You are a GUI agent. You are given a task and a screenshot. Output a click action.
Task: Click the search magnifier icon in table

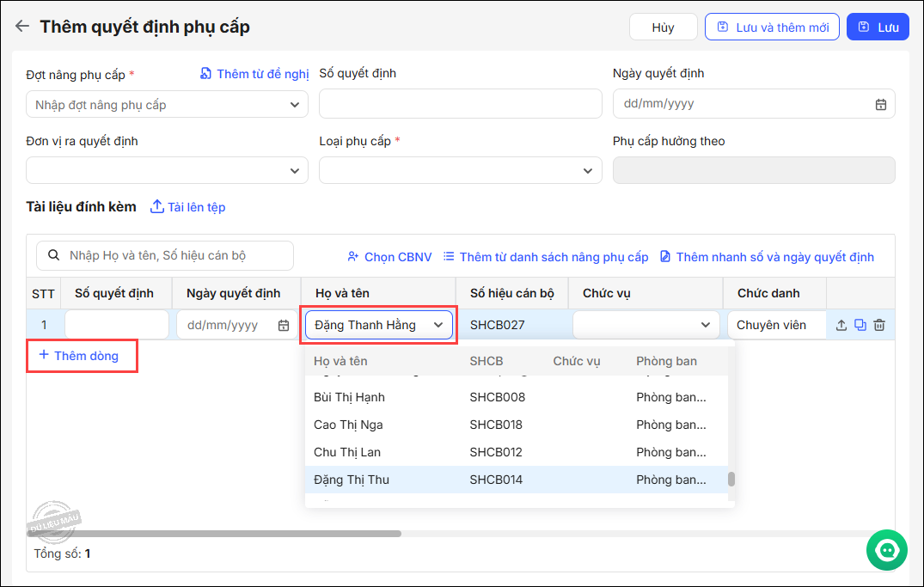click(x=53, y=255)
